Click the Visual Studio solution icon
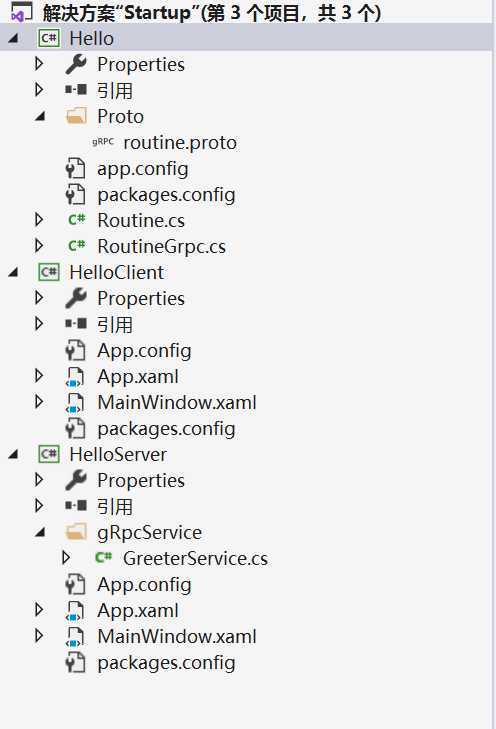Screen dimensions: 496x729 click(21, 13)
